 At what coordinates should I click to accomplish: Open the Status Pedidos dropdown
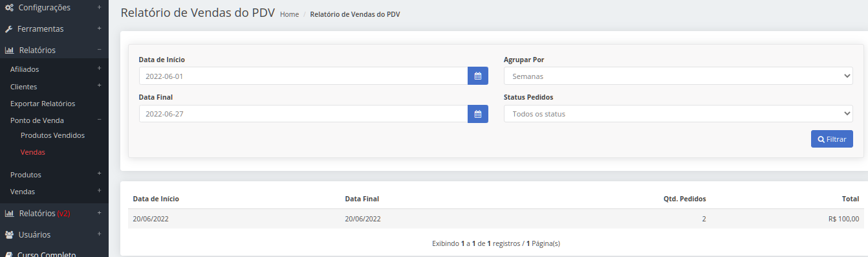pos(678,114)
